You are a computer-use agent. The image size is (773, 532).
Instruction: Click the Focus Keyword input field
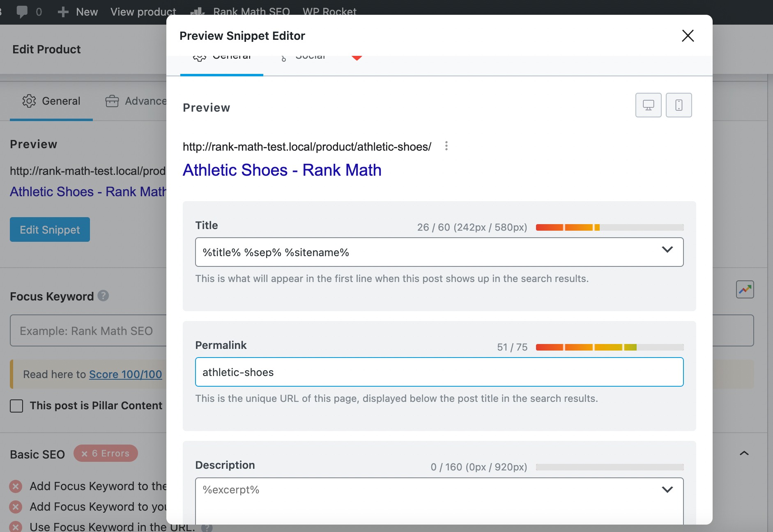[x=88, y=330]
